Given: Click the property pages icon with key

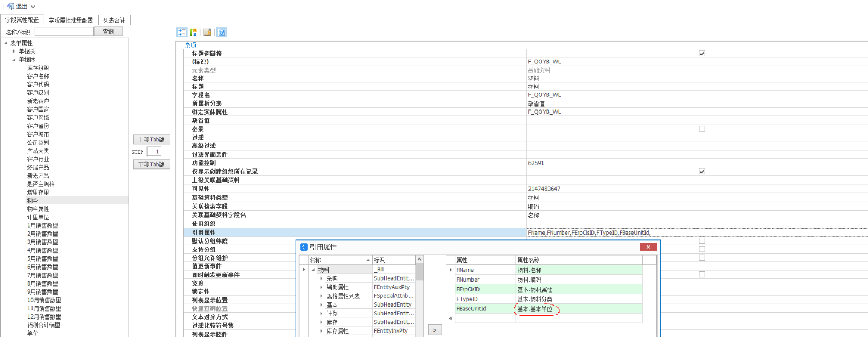Looking at the screenshot, I should [207, 33].
